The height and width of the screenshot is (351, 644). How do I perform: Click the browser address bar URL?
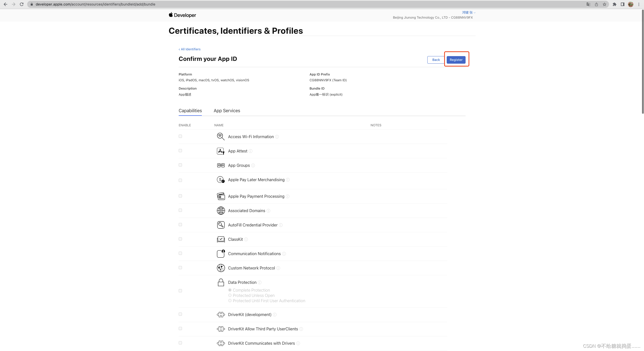(x=95, y=4)
